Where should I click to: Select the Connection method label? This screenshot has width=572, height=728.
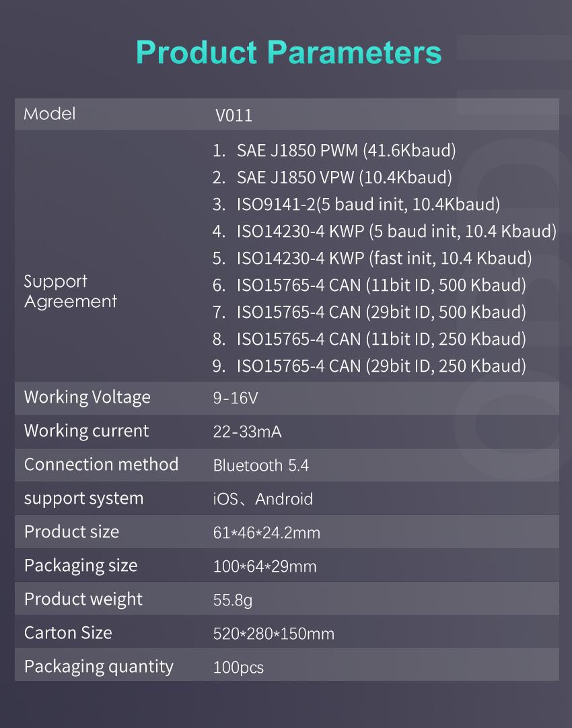tap(101, 465)
